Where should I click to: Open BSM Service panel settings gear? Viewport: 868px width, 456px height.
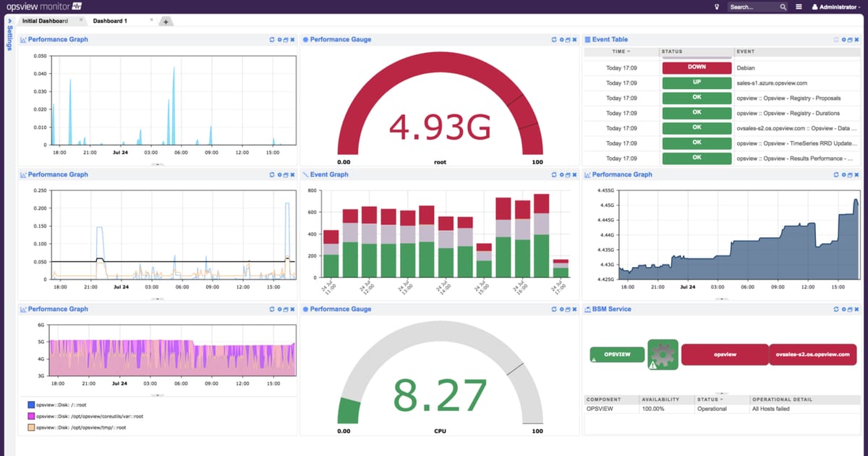click(x=843, y=309)
